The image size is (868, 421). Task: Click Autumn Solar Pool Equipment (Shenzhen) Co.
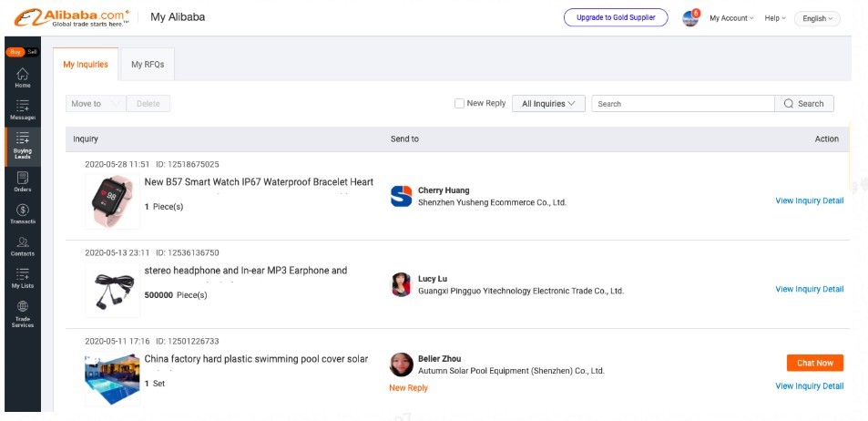pyautogui.click(x=511, y=371)
